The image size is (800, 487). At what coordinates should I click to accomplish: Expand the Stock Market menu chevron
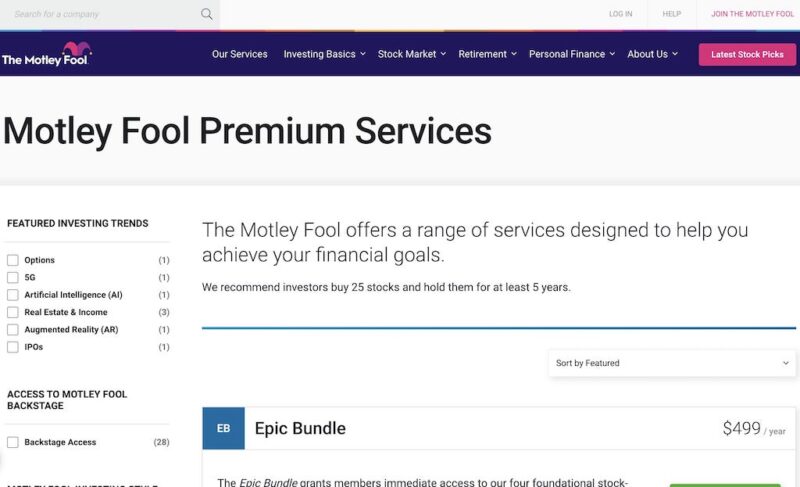(443, 54)
